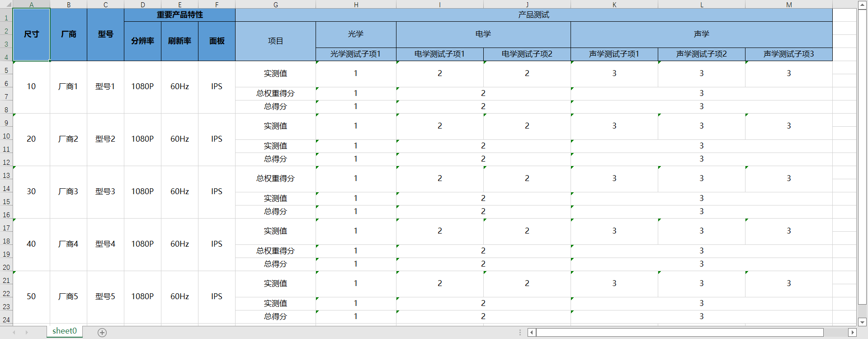Screen dimensions: 868x339
Task: Click the horizontal scrollbar thumb
Action: coord(680,332)
